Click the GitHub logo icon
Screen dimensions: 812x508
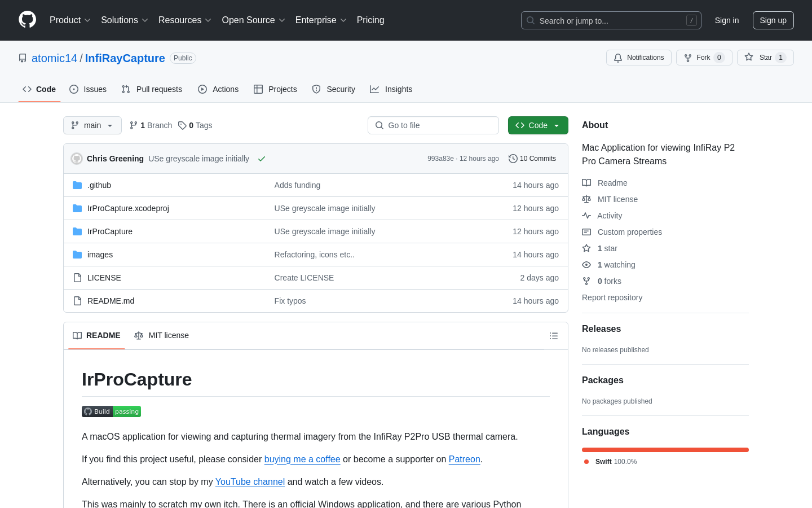tap(28, 20)
